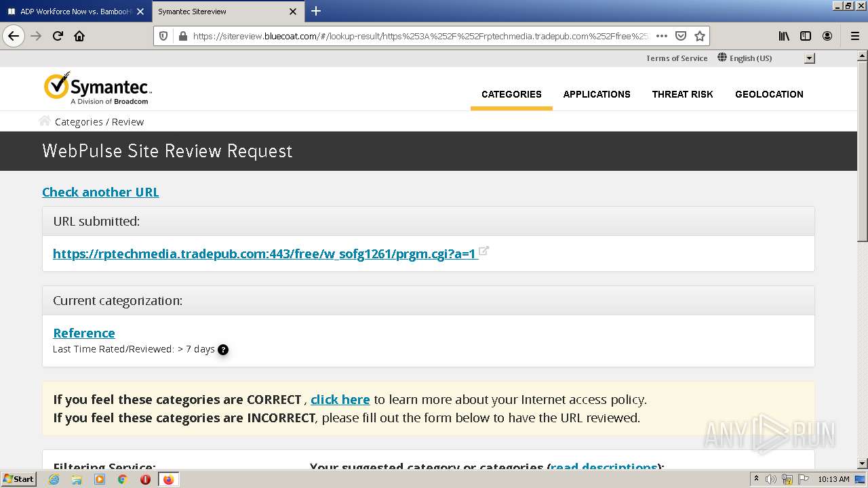Viewport: 868px width, 488px height.
Task: Select the Firefox taskbar button
Action: [x=168, y=479]
